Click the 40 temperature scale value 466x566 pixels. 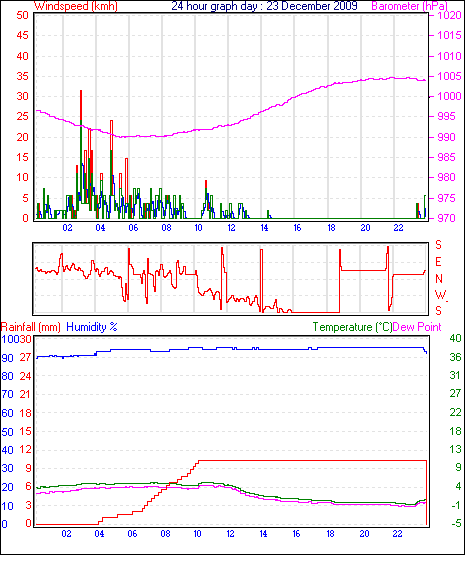456,338
